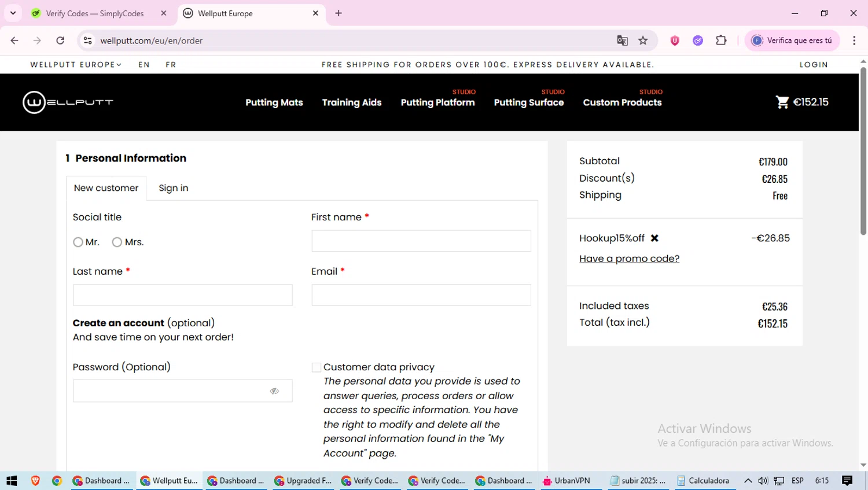Click the scrollbar down arrow

pos(863,465)
